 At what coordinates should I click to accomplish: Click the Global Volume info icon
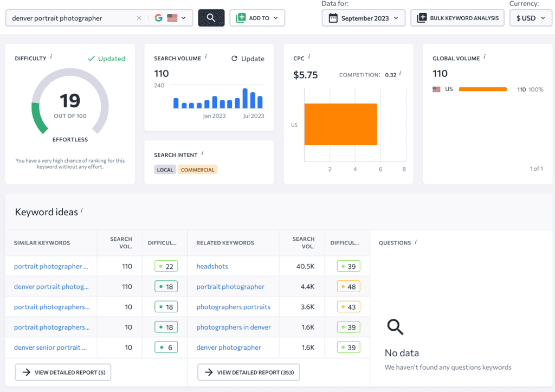tap(485, 56)
